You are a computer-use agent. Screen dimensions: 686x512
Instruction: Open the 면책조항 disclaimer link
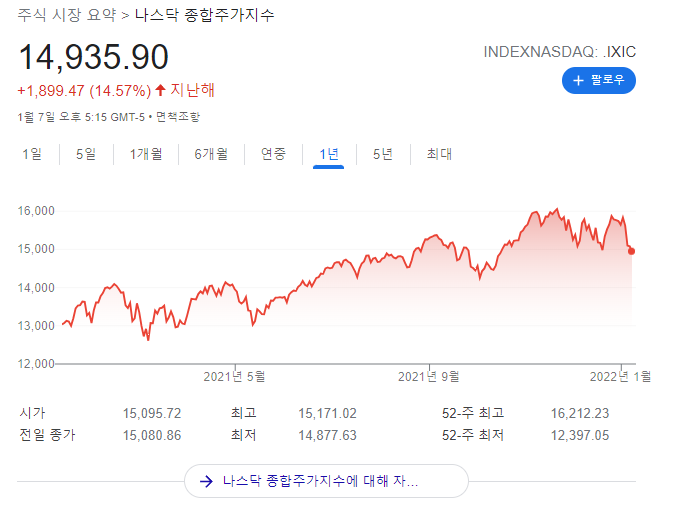coord(178,117)
